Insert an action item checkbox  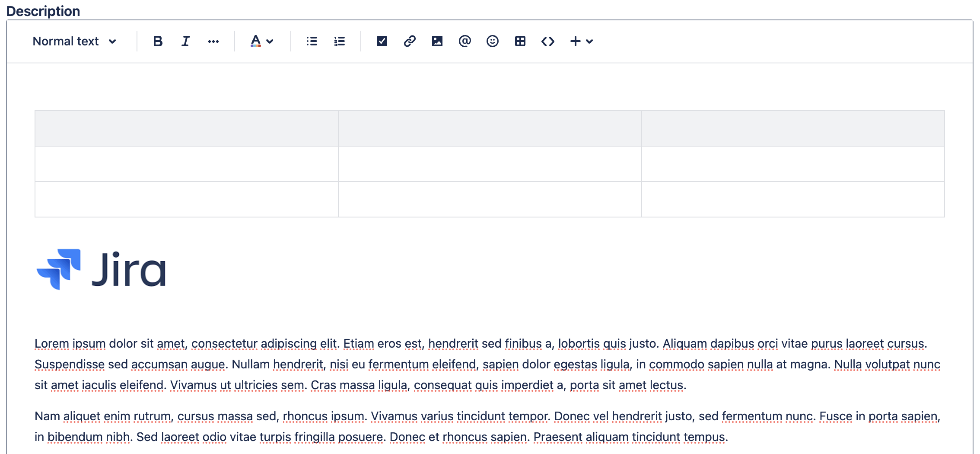pyautogui.click(x=382, y=42)
